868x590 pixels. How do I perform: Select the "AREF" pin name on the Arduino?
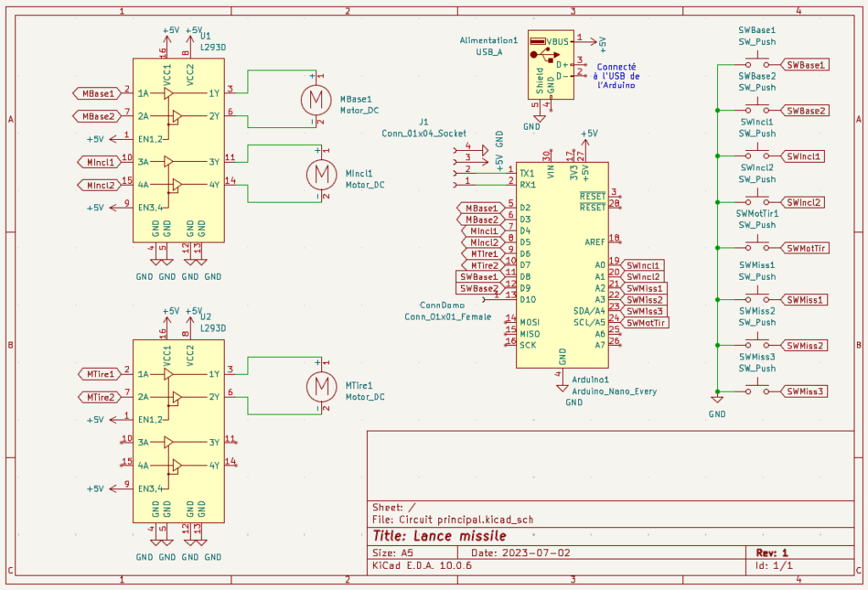click(x=595, y=242)
